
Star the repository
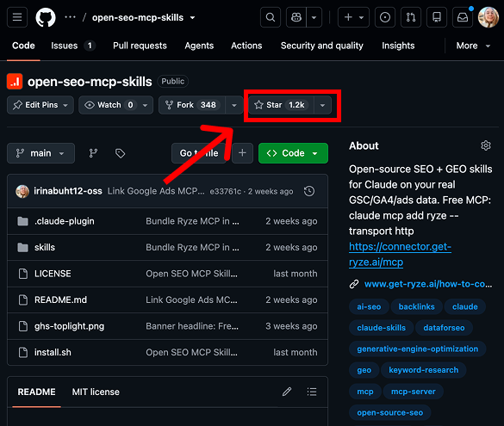click(281, 105)
